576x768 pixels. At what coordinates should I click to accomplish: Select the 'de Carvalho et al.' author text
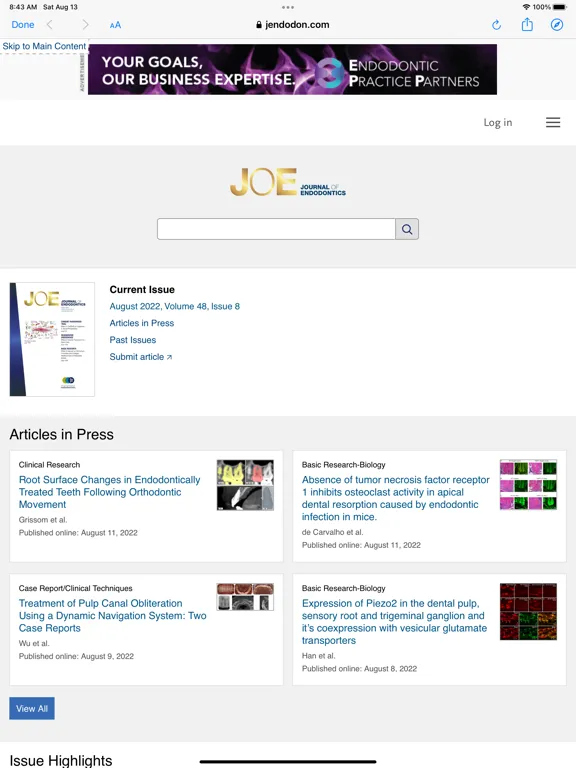pyautogui.click(x=333, y=532)
